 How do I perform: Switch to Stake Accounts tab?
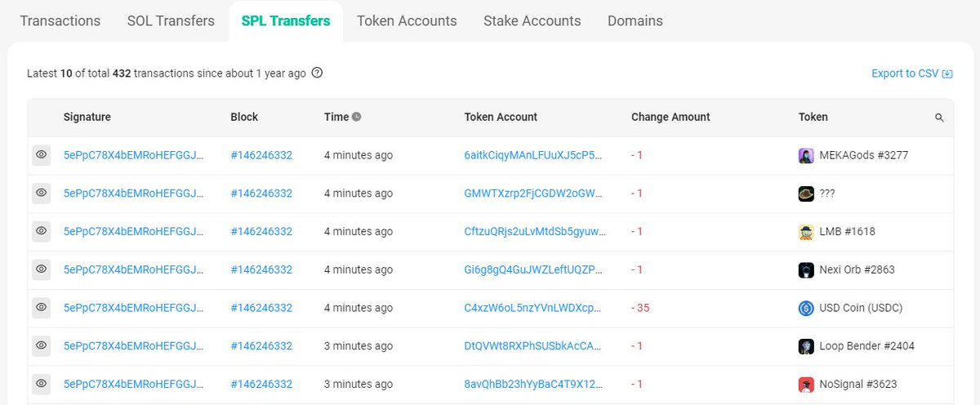click(532, 21)
